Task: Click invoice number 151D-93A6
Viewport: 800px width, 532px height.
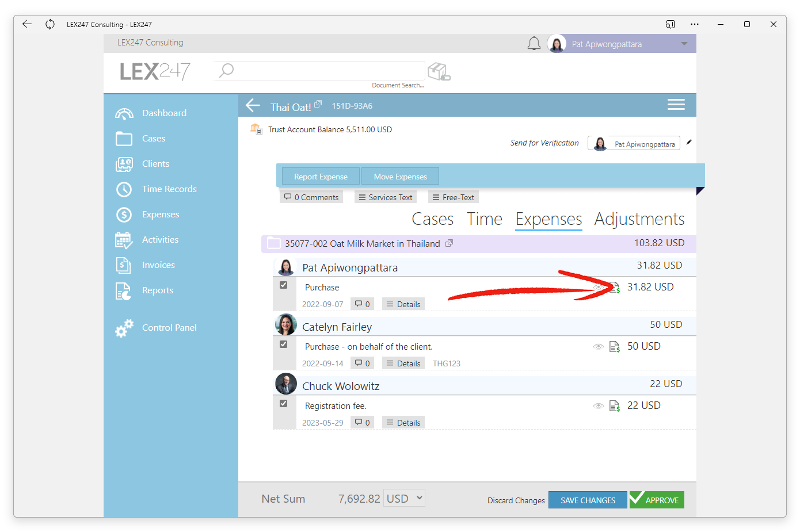Action: [352, 106]
